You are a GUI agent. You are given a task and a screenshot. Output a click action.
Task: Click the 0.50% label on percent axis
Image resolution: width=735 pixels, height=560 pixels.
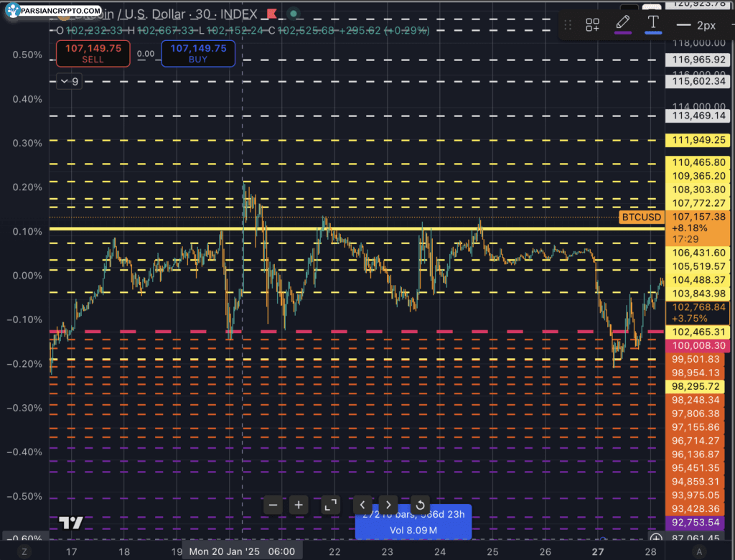point(27,55)
